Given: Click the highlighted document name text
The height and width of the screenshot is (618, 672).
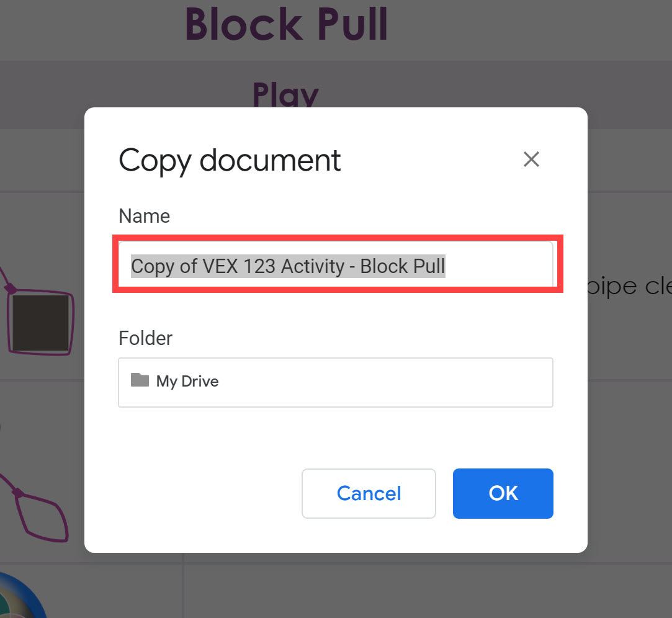Looking at the screenshot, I should (287, 266).
